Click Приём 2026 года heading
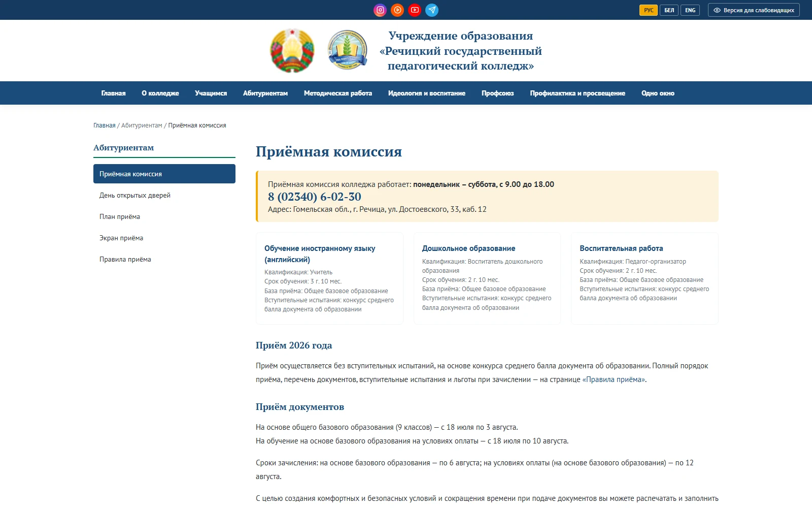This screenshot has height=508, width=812. tap(294, 345)
